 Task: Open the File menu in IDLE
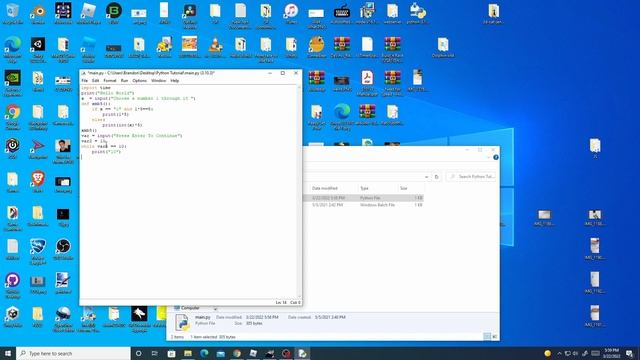[84, 81]
